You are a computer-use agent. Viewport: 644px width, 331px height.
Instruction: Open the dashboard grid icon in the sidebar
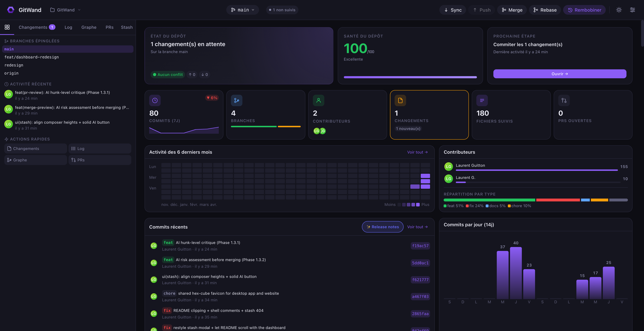point(7,27)
